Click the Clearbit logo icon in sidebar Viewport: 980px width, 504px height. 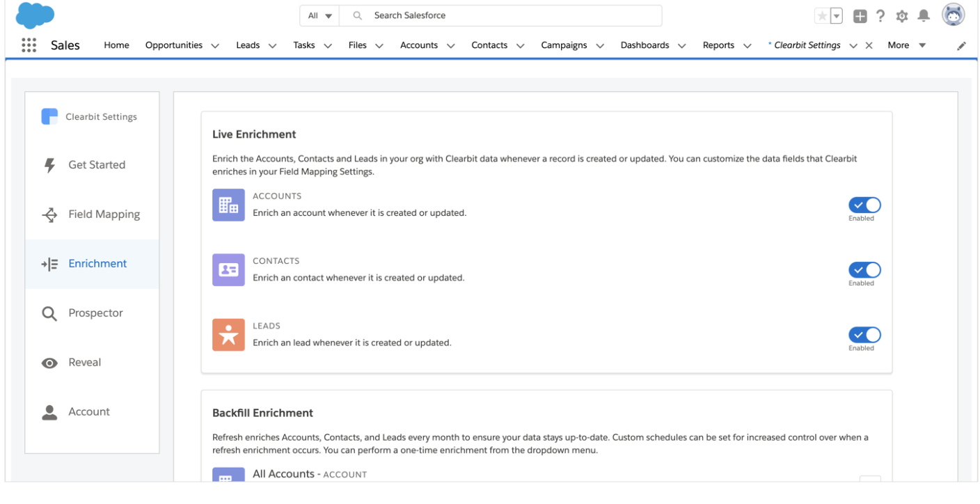click(49, 116)
